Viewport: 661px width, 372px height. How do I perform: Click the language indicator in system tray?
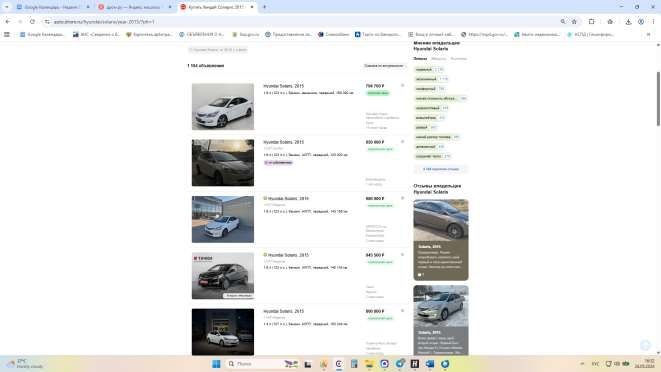click(595, 364)
